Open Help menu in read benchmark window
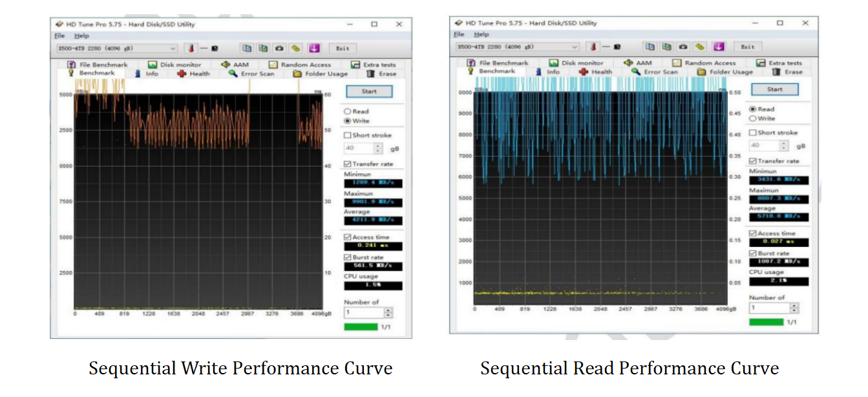Screen dimensions: 868x397 click(x=482, y=34)
